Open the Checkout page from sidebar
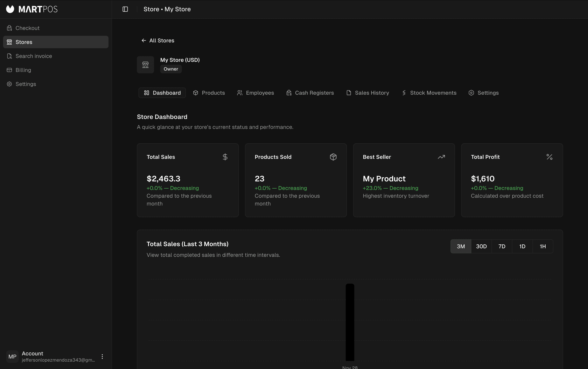Viewport: 588px width, 369px height. click(27, 28)
